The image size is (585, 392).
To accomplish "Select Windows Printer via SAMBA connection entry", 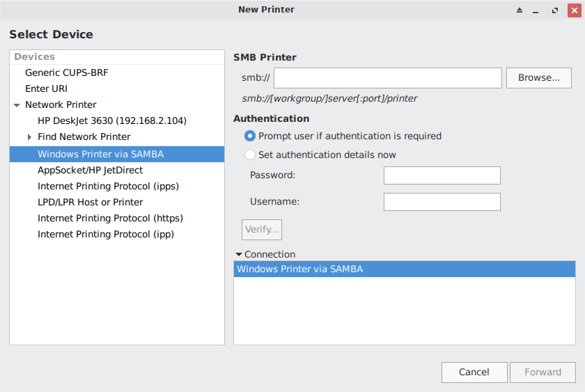I will [404, 269].
